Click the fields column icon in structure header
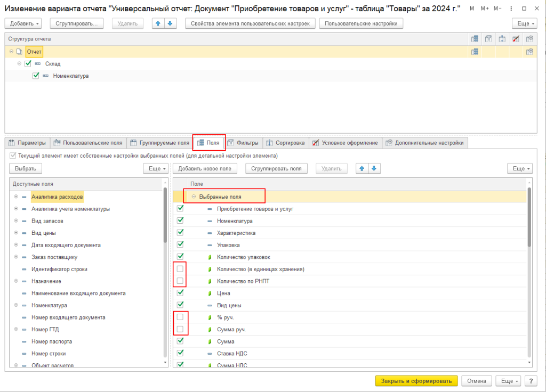Image resolution: width=546 pixels, height=392 pixels. pyautogui.click(x=475, y=39)
